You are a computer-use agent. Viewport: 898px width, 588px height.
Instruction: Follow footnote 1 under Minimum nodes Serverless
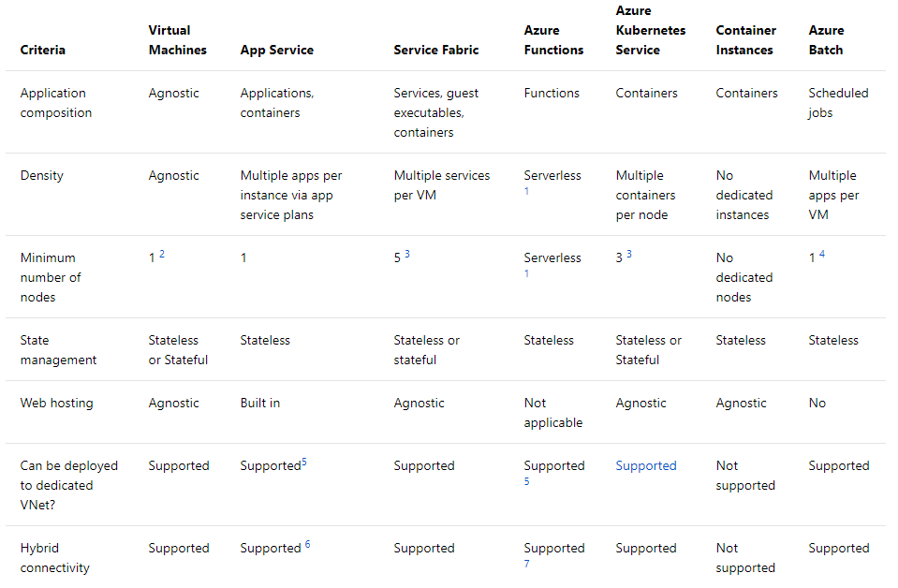tap(526, 273)
